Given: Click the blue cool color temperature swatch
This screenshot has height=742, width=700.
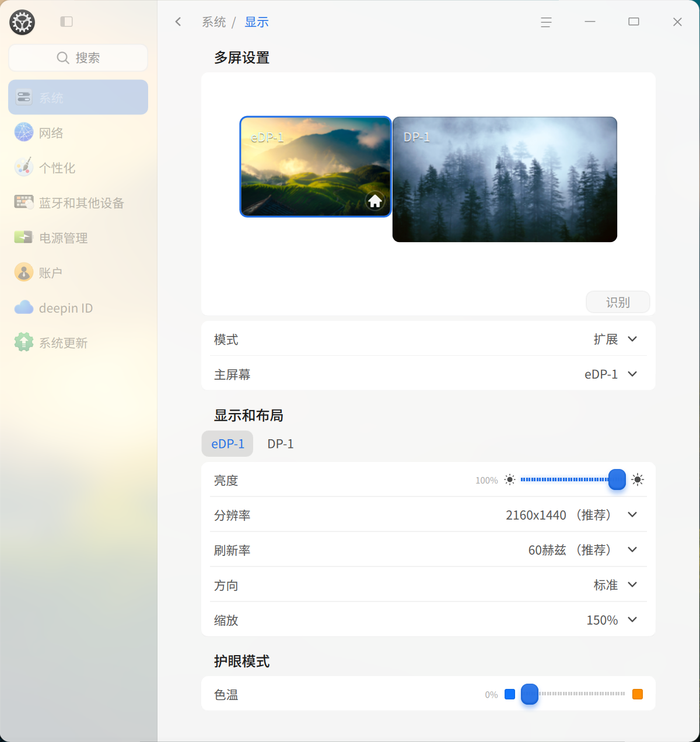Looking at the screenshot, I should click(x=510, y=694).
